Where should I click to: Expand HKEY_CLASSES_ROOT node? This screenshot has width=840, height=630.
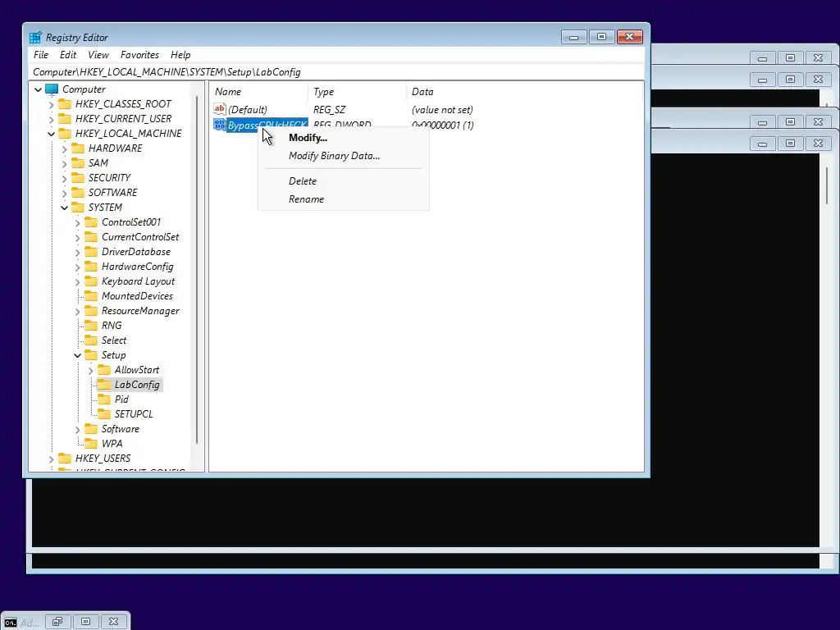(52, 104)
